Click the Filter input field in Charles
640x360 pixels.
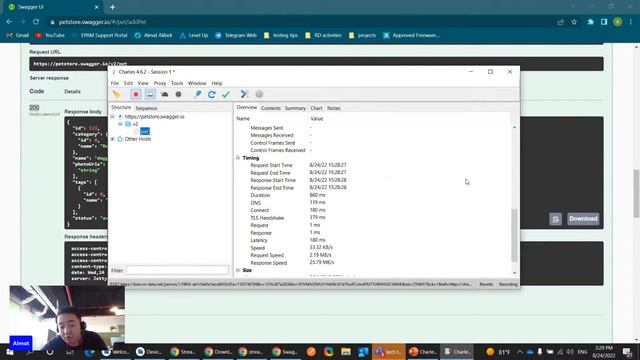coord(177,270)
